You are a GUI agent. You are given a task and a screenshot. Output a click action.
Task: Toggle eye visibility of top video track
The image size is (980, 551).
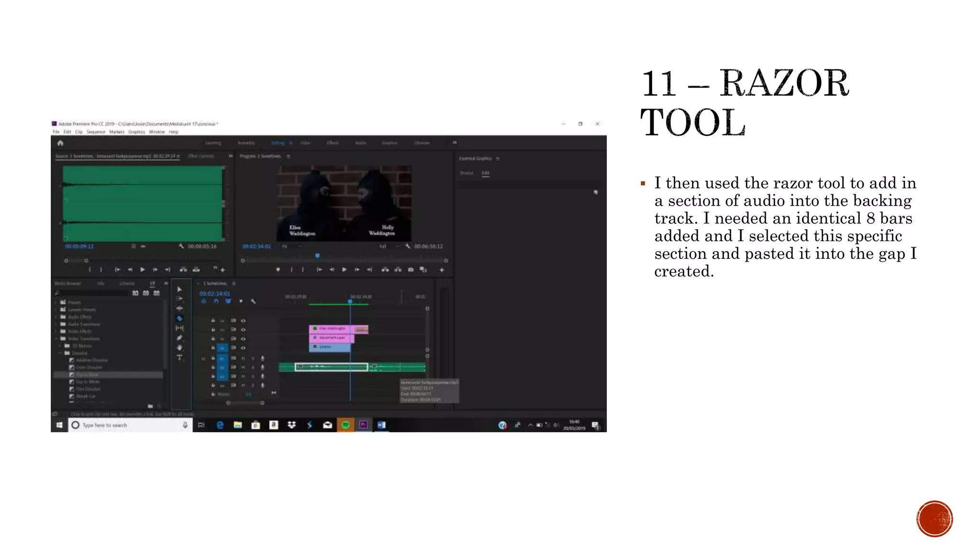pyautogui.click(x=243, y=321)
